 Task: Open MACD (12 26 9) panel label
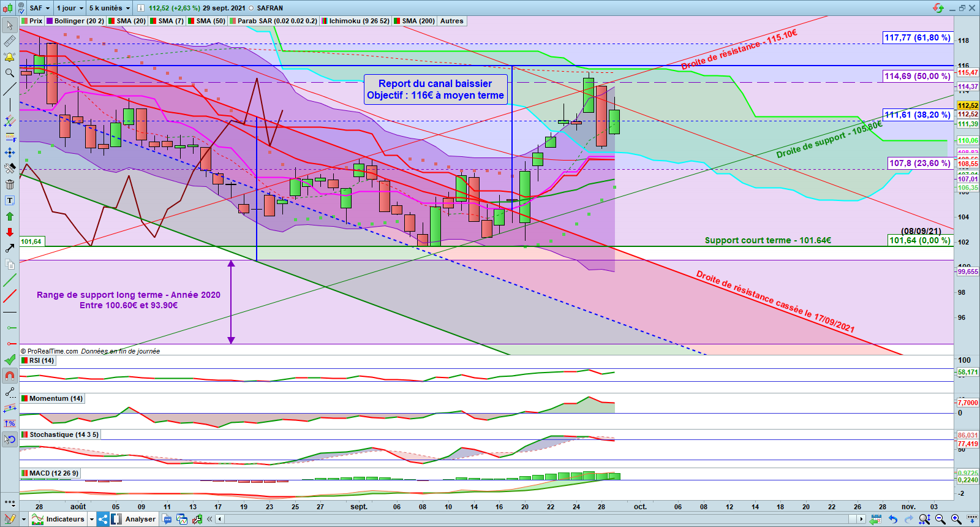tap(50, 473)
